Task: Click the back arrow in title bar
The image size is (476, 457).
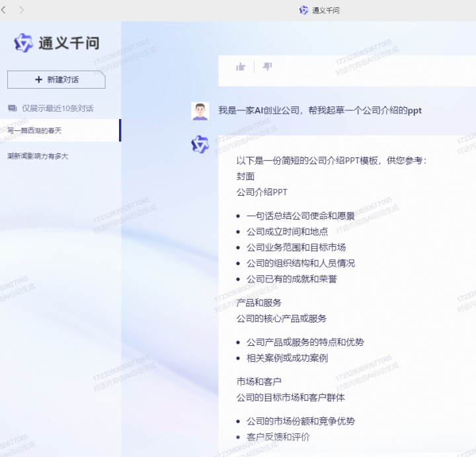Action: (5, 10)
